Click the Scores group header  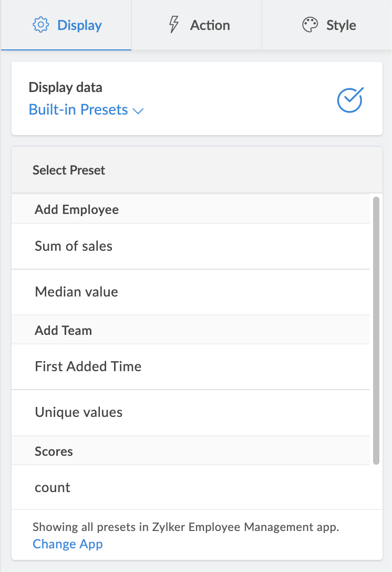tap(54, 452)
